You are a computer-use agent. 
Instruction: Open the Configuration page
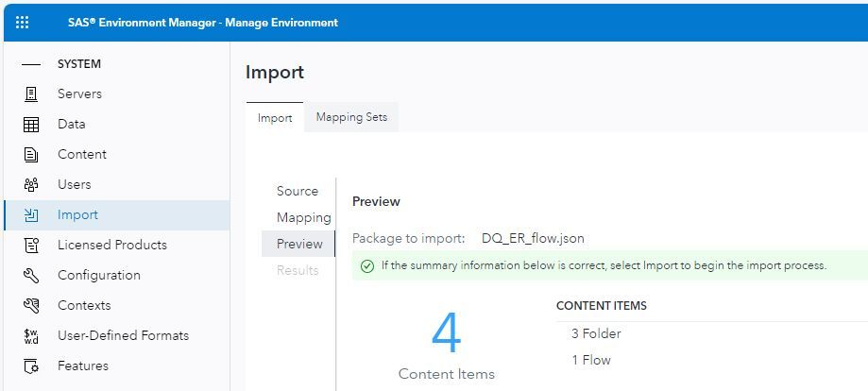click(x=98, y=275)
